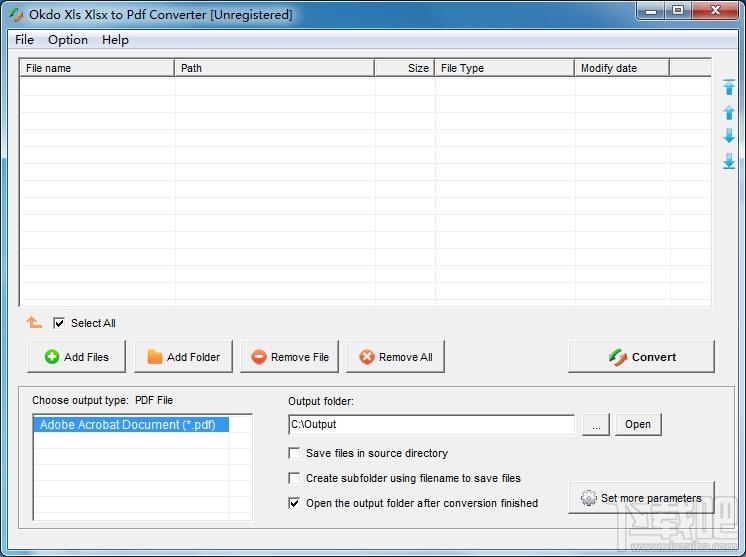
Task: Click the orange up-level arrow icon
Action: click(34, 322)
